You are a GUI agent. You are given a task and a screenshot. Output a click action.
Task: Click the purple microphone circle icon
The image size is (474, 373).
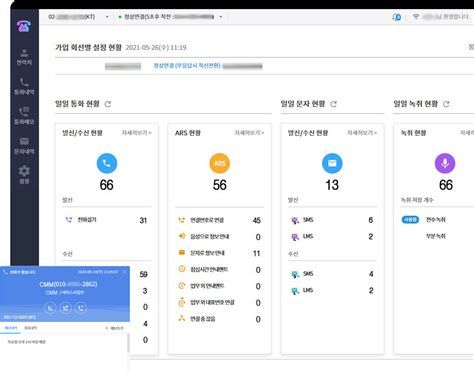coord(445,163)
